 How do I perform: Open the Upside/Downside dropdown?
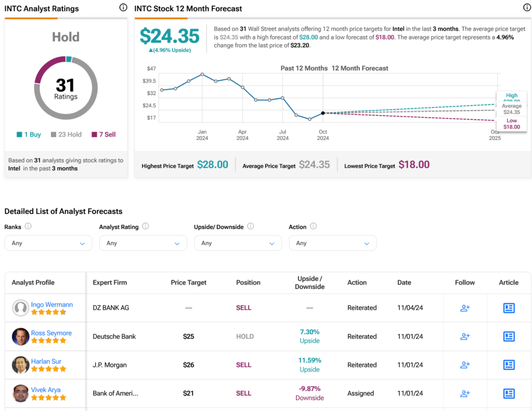[238, 243]
